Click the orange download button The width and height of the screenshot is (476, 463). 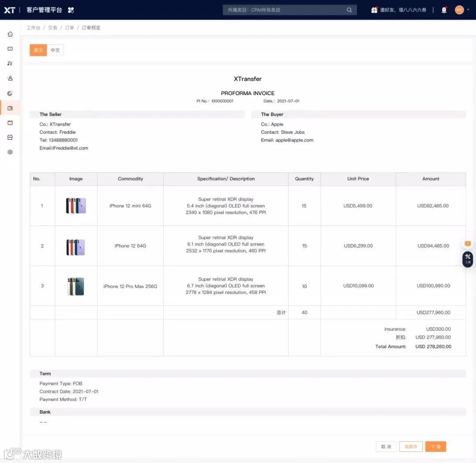[x=435, y=447]
